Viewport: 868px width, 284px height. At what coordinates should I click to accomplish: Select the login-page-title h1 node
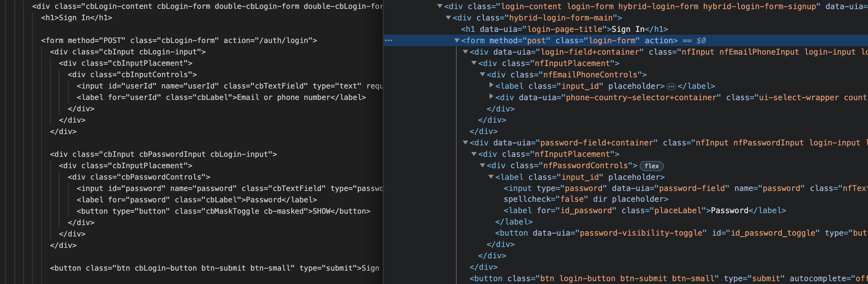click(x=564, y=29)
